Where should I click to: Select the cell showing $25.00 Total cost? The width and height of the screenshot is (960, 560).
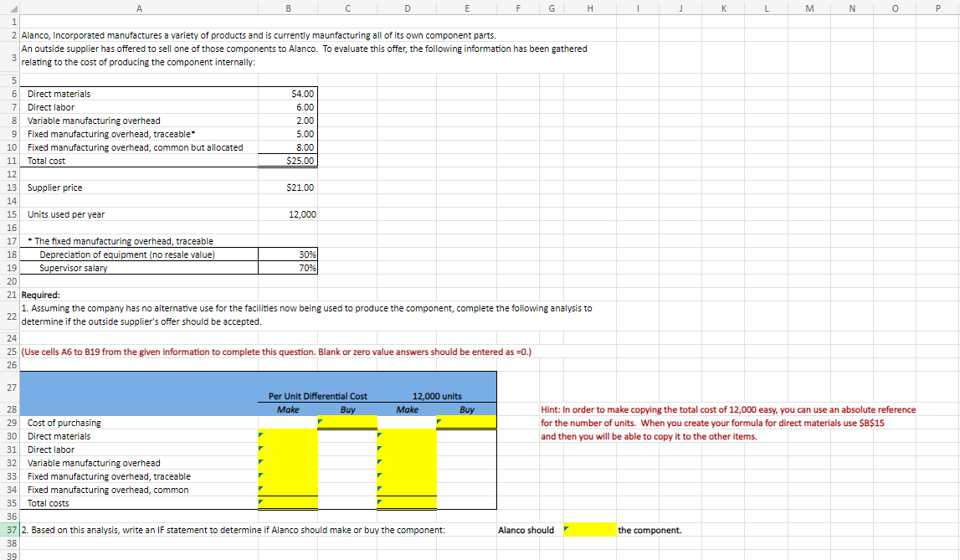[288, 161]
